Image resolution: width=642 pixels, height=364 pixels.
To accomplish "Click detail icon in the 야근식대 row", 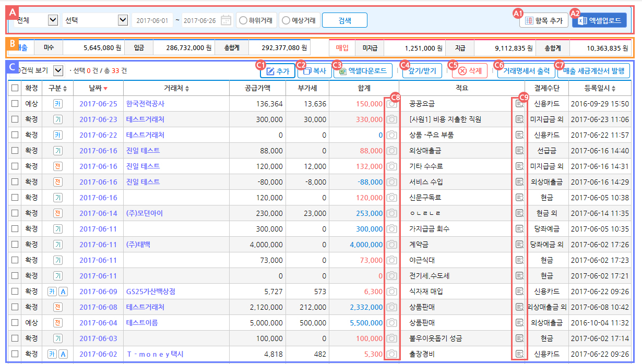I will [x=519, y=260].
